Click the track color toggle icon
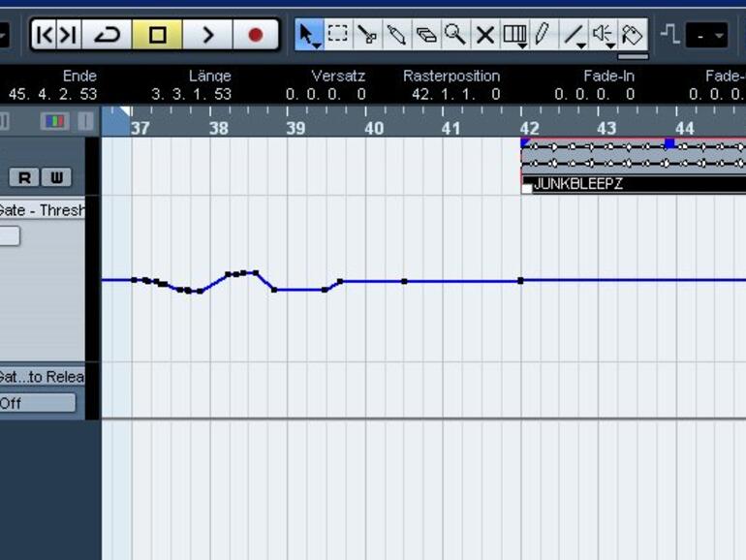 point(54,121)
